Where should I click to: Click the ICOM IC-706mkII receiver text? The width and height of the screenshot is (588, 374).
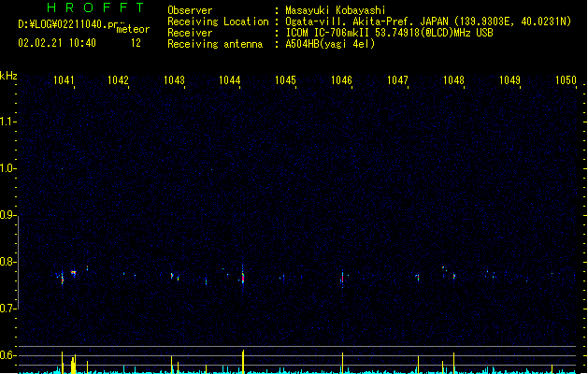(389, 33)
